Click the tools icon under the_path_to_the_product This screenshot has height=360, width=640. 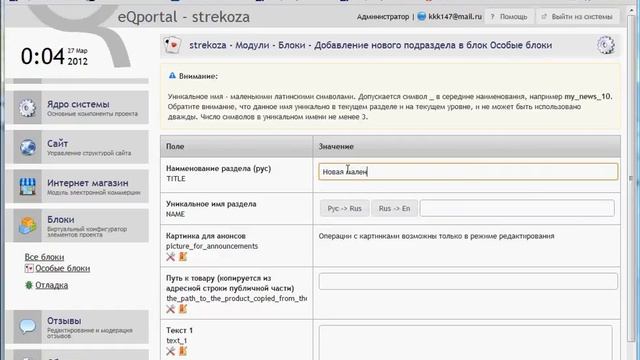click(x=171, y=309)
